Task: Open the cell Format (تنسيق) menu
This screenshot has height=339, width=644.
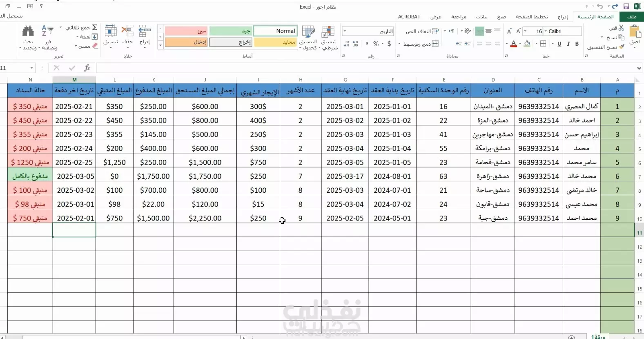Action: (x=111, y=36)
